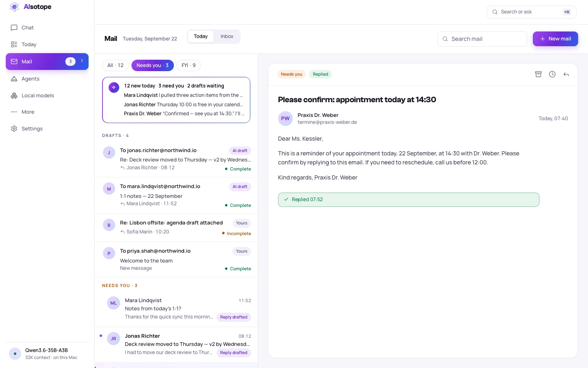The image size is (588, 368).
Task: Open Settings from the sidebar
Action: (47, 128)
